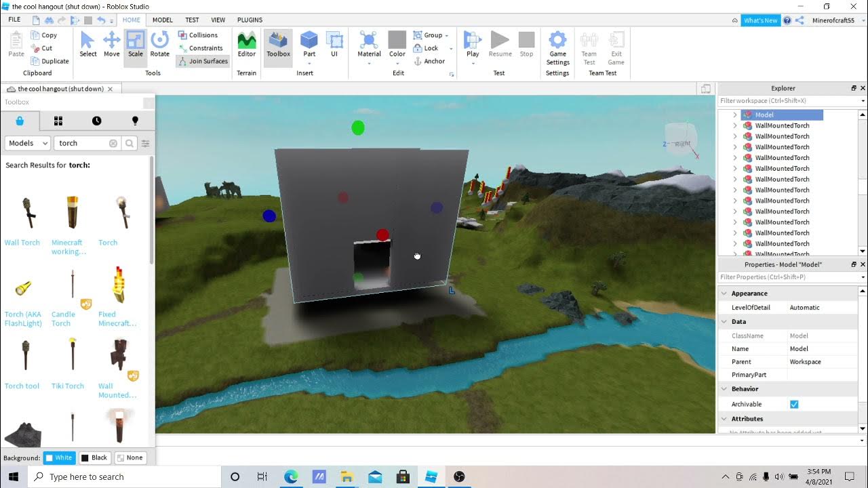
Task: Select White background option
Action: click(58, 457)
